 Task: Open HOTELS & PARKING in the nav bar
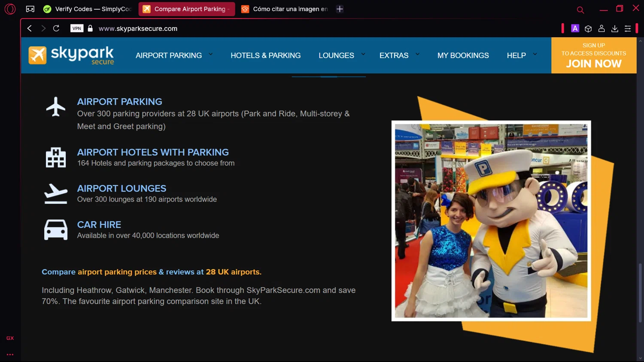click(x=266, y=55)
